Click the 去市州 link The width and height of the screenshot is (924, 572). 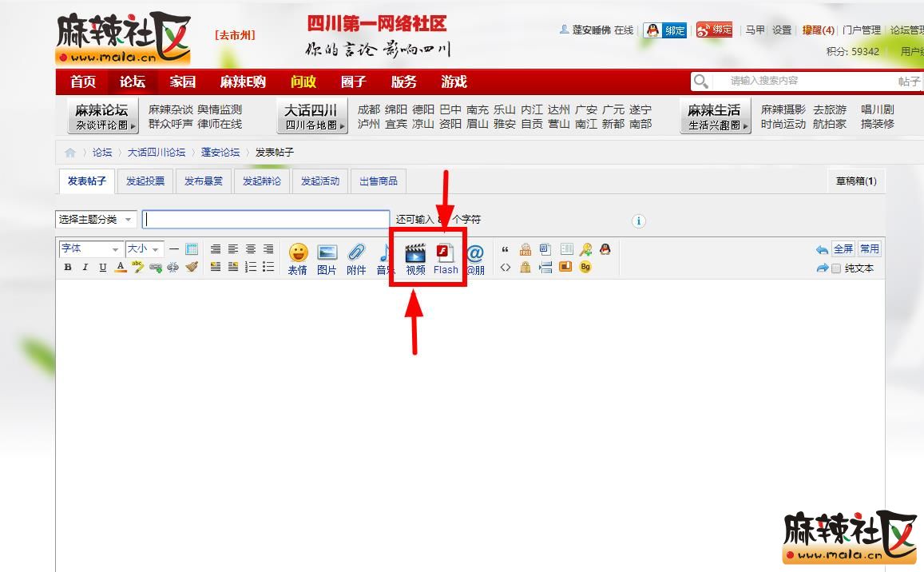[x=235, y=35]
